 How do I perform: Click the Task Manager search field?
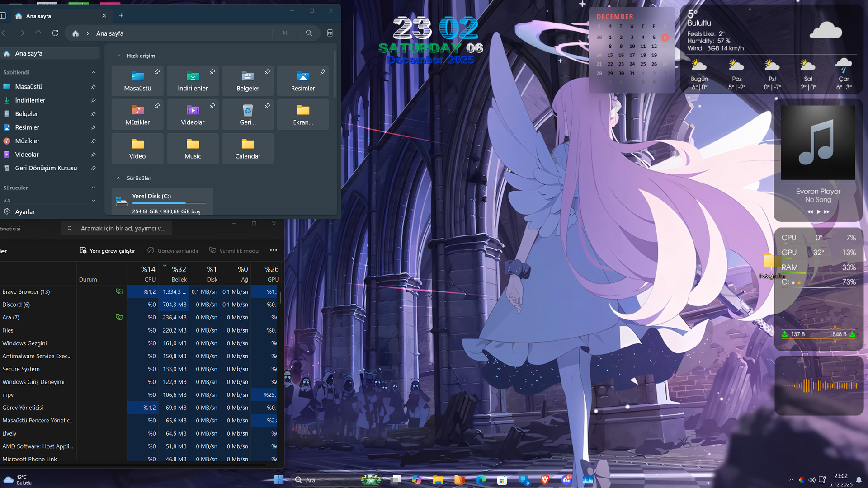coord(123,229)
